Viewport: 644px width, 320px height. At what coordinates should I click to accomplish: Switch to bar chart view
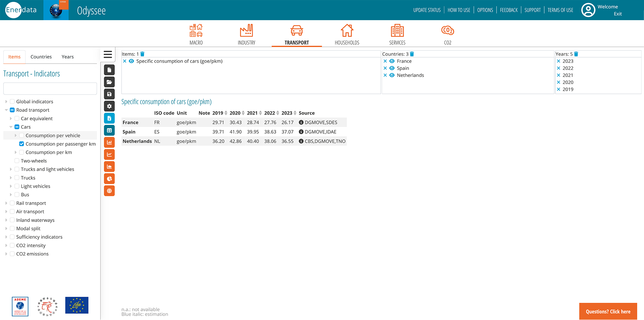[x=109, y=143]
